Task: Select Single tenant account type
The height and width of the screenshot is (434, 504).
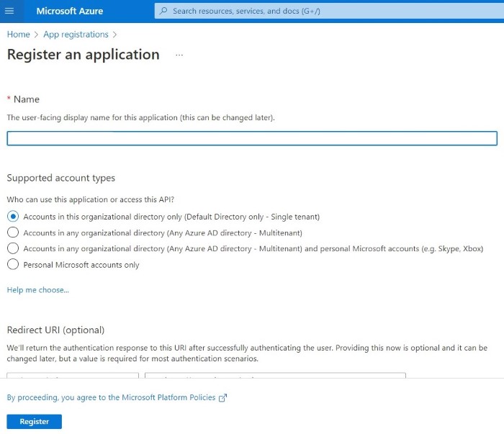Action: pyautogui.click(x=13, y=217)
